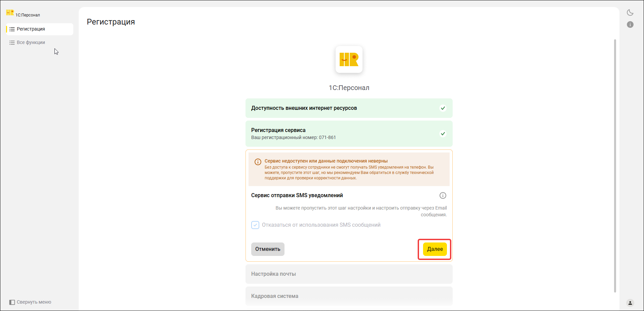Click the warning icon in the orange alert
This screenshot has height=311, width=644.
[258, 162]
